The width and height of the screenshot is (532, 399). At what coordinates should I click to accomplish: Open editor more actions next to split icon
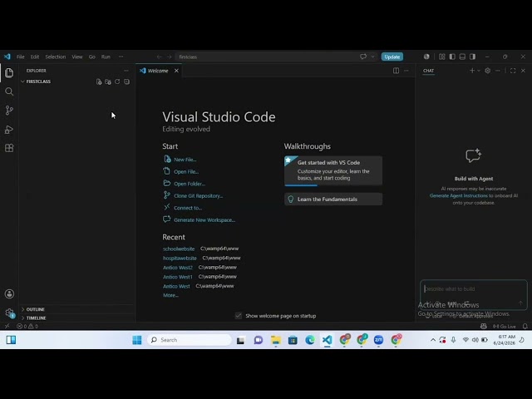[406, 71]
